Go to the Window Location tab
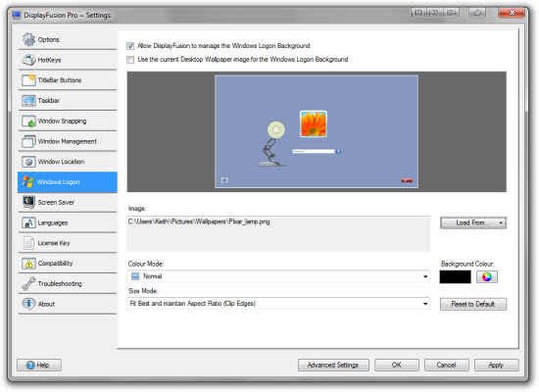The height and width of the screenshot is (392, 539). point(68,162)
